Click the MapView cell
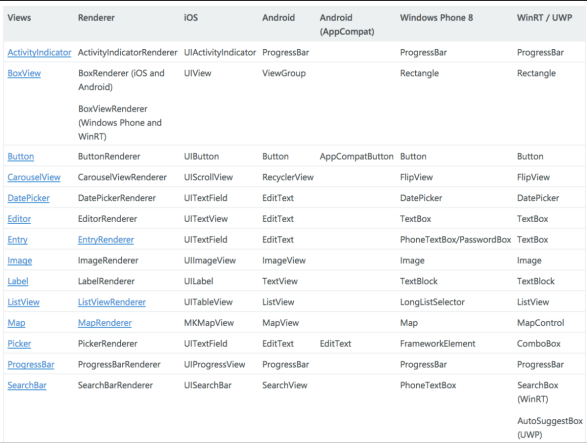Viewport: 587px width, 443px height. [280, 323]
